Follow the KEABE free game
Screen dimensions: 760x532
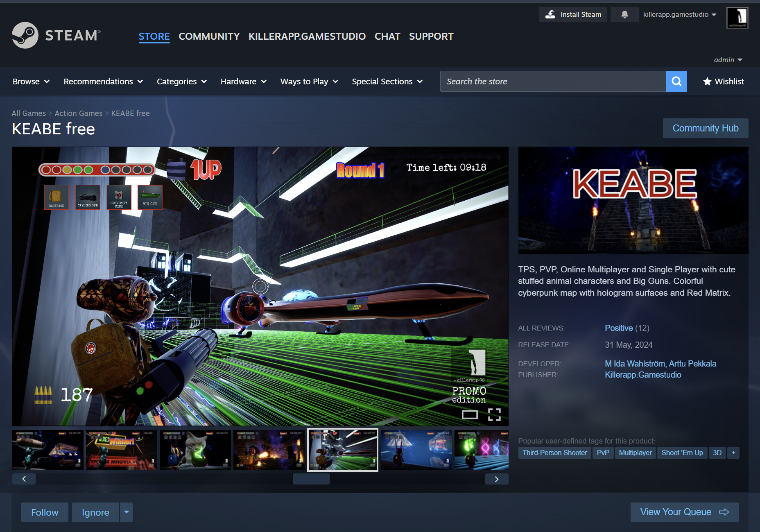click(45, 512)
